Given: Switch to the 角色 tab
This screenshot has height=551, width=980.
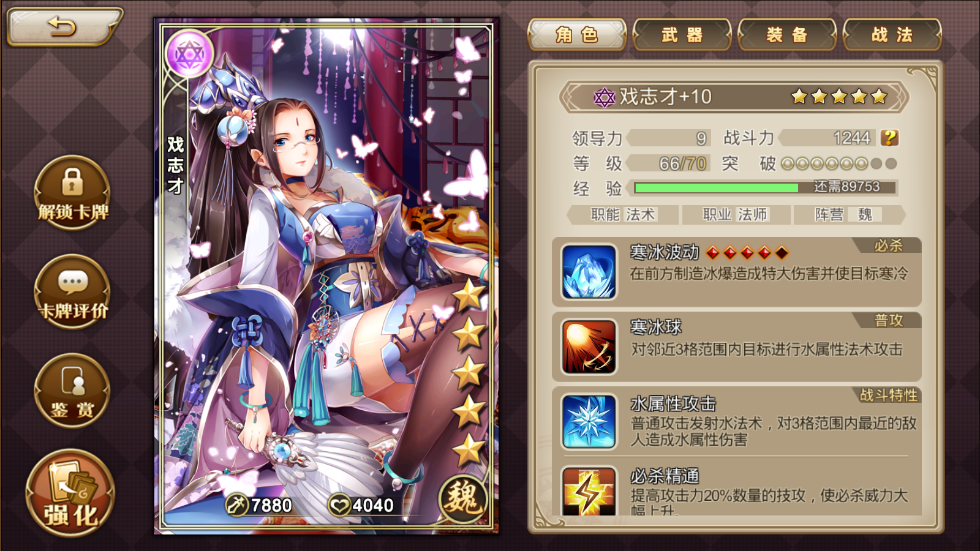Looking at the screenshot, I should (x=577, y=35).
